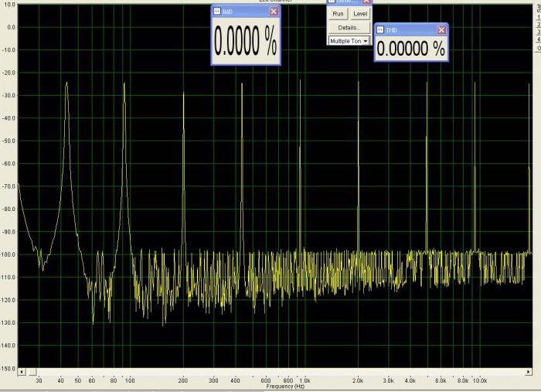Click the -150.0 dB axis label

pos(9,369)
